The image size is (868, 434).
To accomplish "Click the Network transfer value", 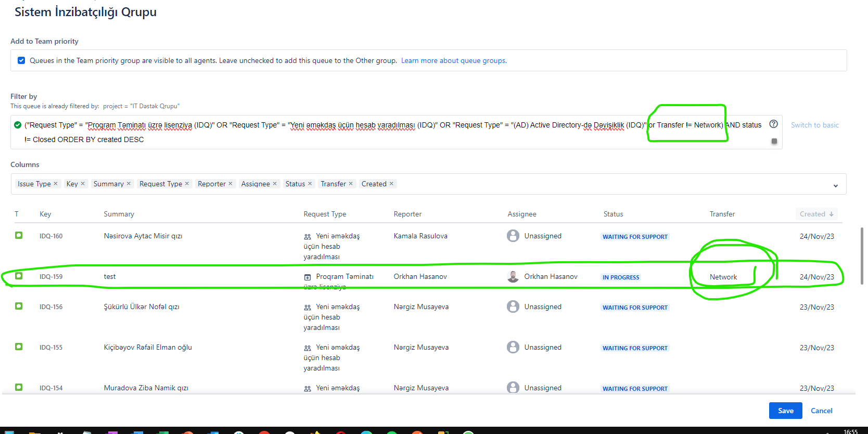I will 723,277.
